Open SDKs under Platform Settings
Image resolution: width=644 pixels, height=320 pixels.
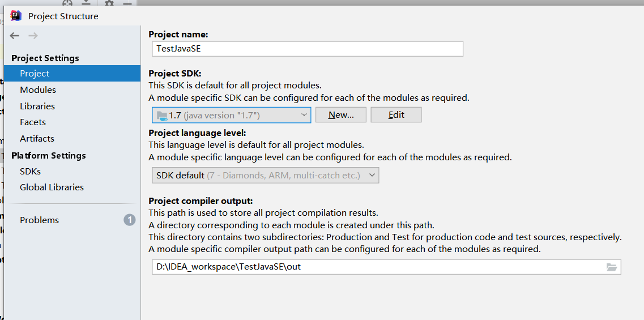[30, 171]
